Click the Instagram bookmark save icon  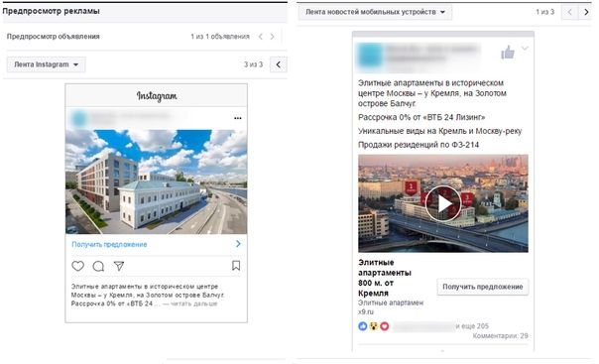pos(236,266)
